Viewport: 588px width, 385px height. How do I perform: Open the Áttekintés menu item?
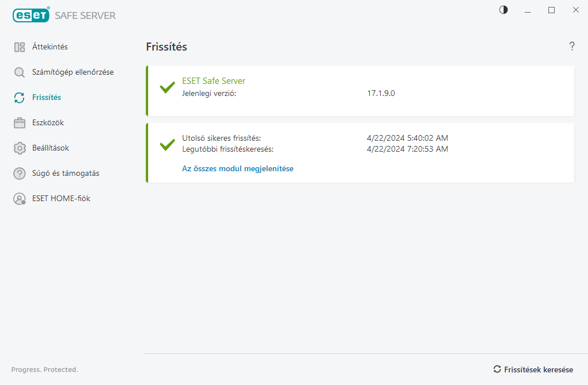click(x=50, y=47)
